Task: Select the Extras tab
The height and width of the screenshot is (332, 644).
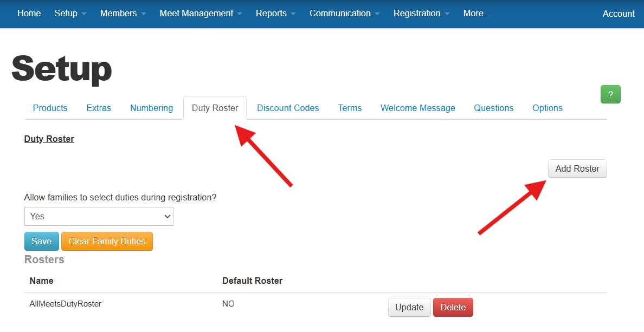Action: [x=99, y=108]
